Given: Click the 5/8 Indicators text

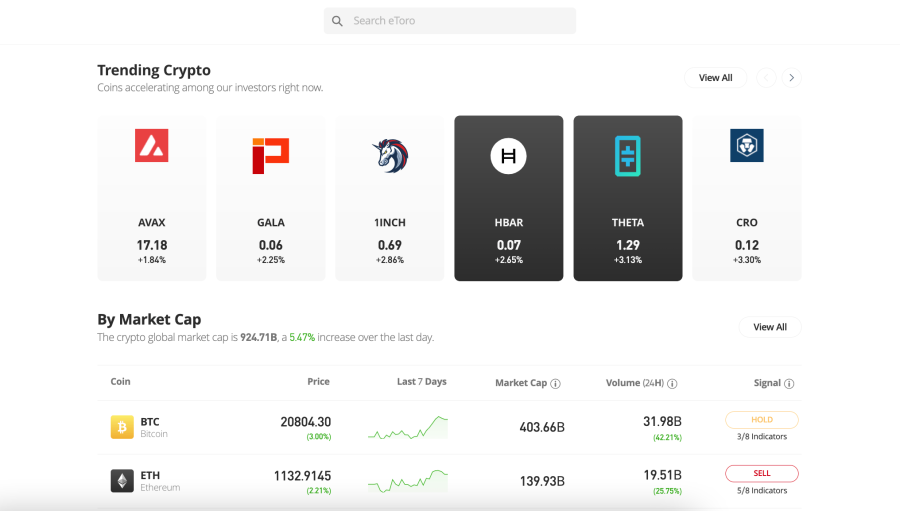Looking at the screenshot, I should (x=762, y=491).
